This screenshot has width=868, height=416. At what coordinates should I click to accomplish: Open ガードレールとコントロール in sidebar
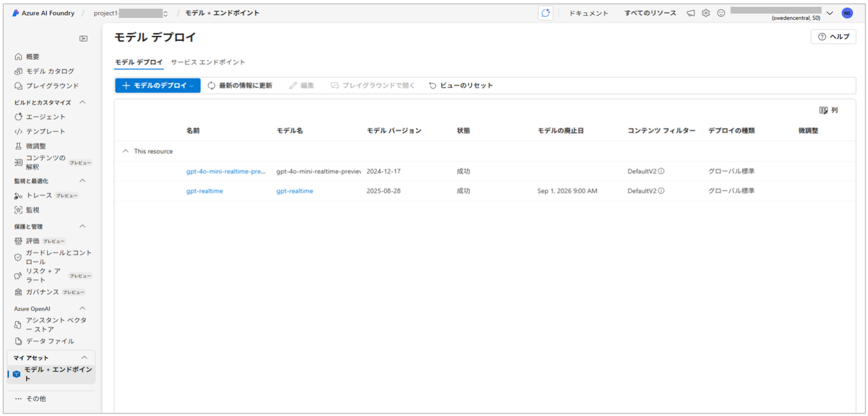(53, 257)
